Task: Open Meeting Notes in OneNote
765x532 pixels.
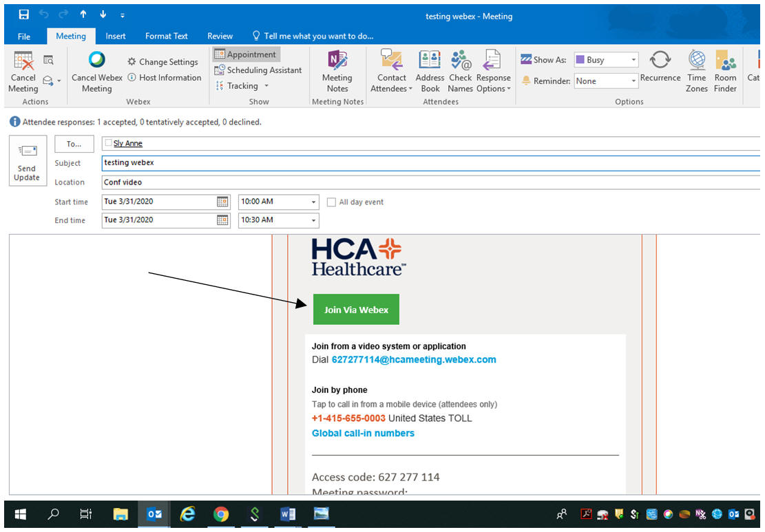Action: point(337,61)
